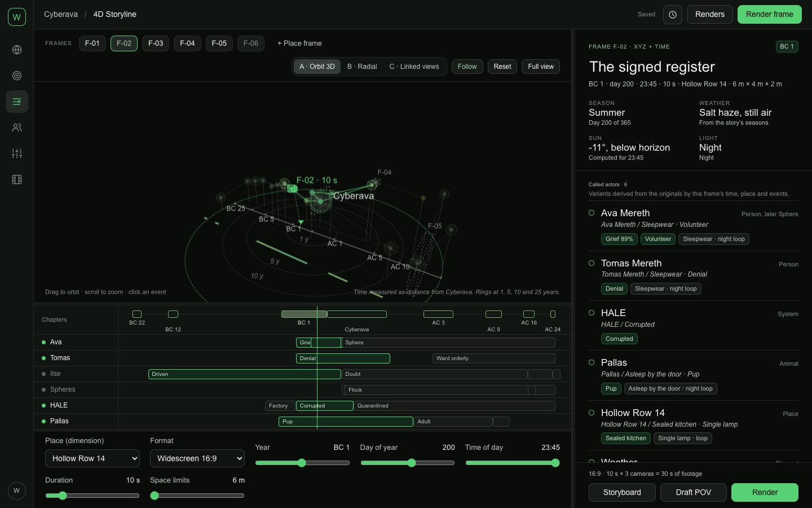Image resolution: width=812 pixels, height=508 pixels.
Task: Select the Ava Mereth actor radio circle
Action: pos(592,213)
